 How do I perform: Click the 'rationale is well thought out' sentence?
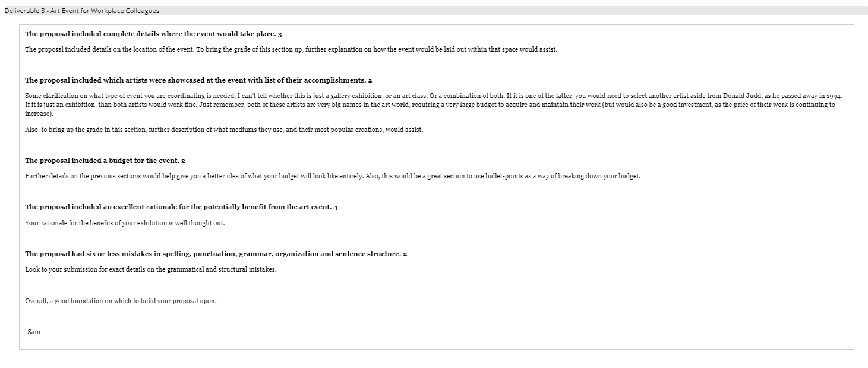tap(125, 224)
